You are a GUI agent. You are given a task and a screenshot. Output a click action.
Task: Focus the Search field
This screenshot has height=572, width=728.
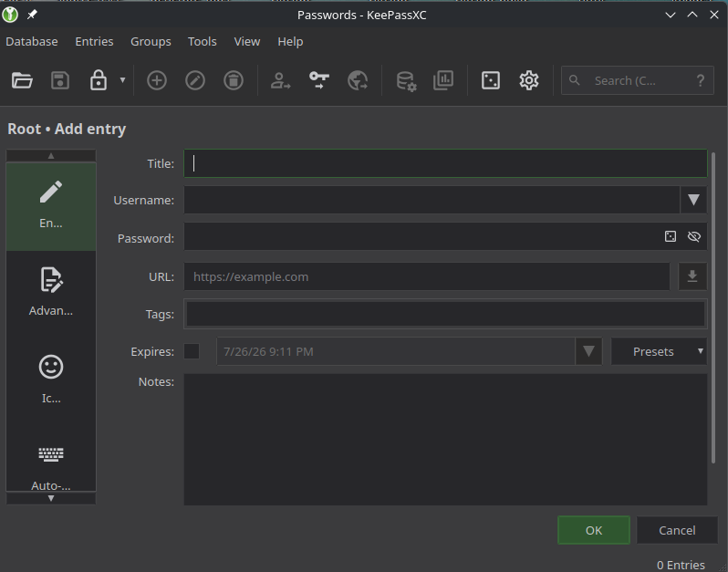[x=638, y=81]
